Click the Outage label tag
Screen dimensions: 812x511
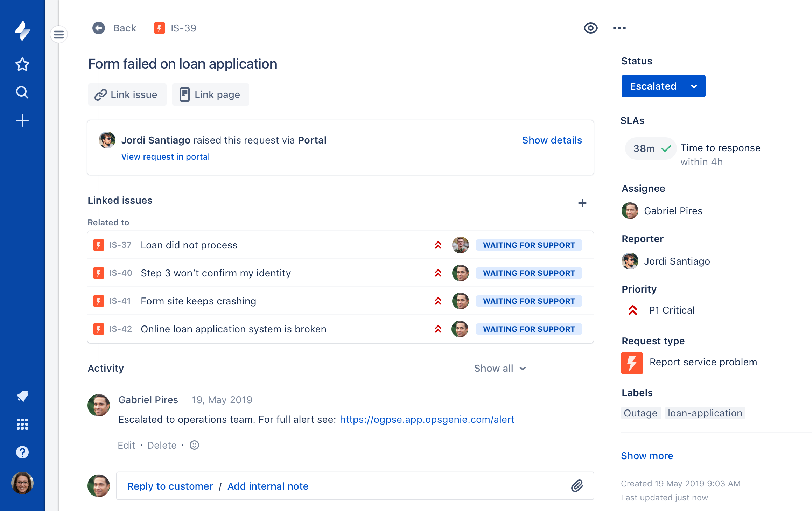click(x=640, y=412)
